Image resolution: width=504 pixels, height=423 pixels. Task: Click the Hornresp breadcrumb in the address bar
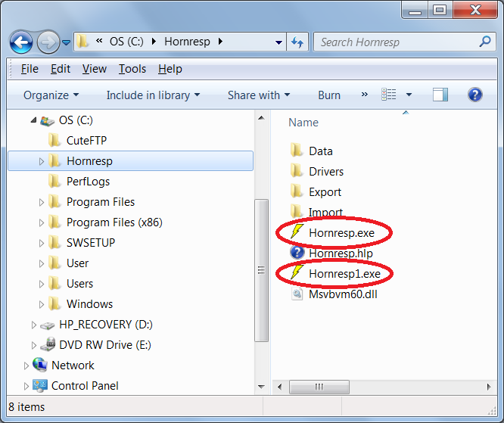click(x=187, y=42)
